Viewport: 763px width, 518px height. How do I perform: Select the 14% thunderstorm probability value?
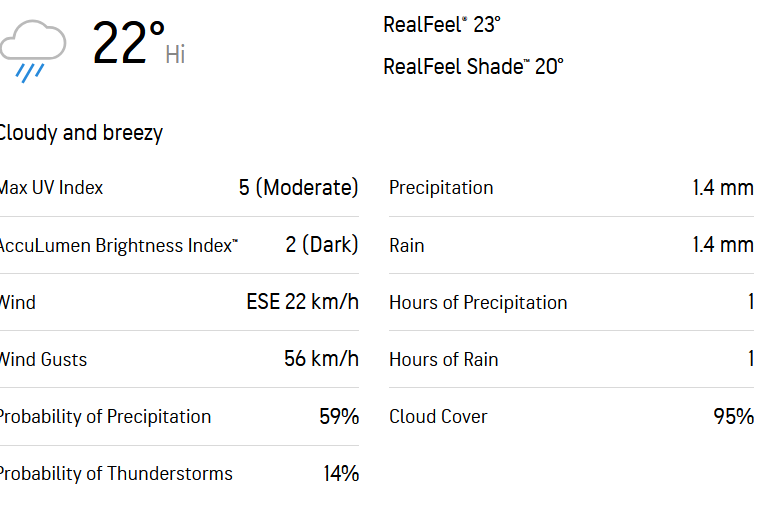341,474
